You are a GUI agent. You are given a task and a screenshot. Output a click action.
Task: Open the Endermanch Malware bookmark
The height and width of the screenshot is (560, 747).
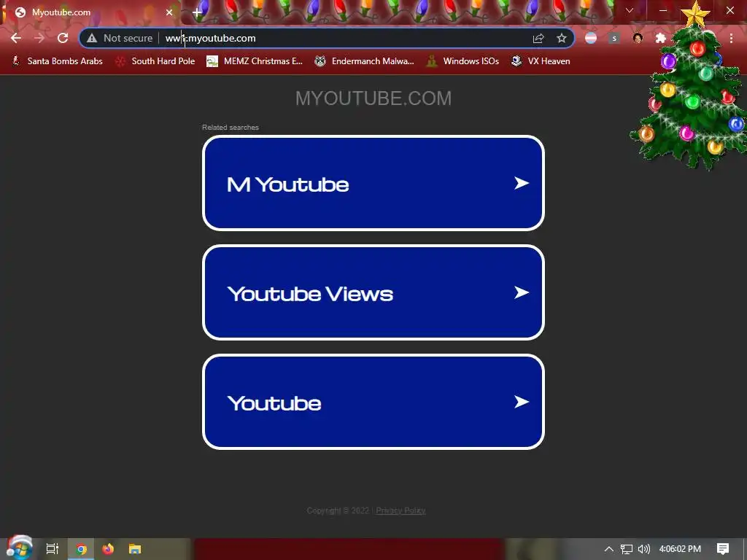click(x=365, y=61)
